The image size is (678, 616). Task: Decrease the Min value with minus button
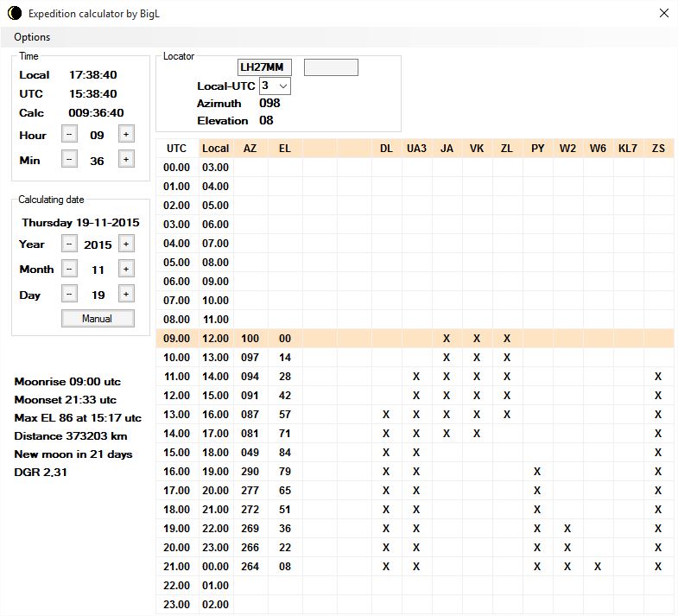(x=70, y=160)
